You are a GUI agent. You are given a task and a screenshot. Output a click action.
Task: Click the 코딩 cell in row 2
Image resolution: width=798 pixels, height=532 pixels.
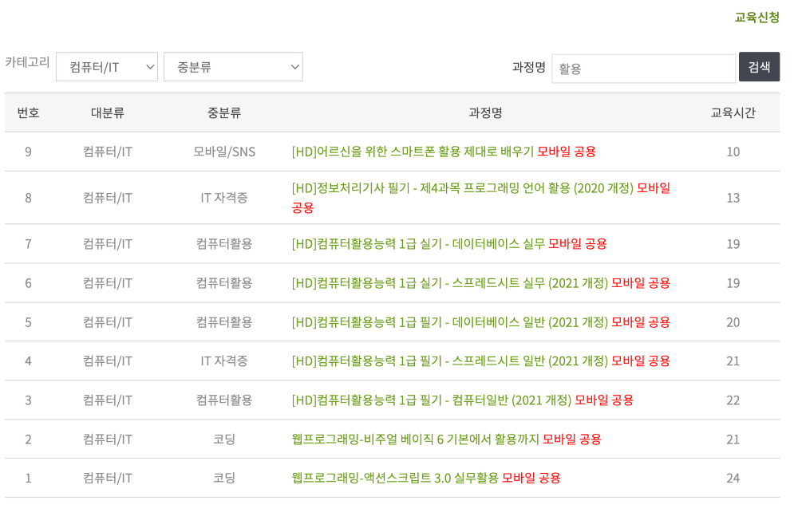(x=224, y=439)
